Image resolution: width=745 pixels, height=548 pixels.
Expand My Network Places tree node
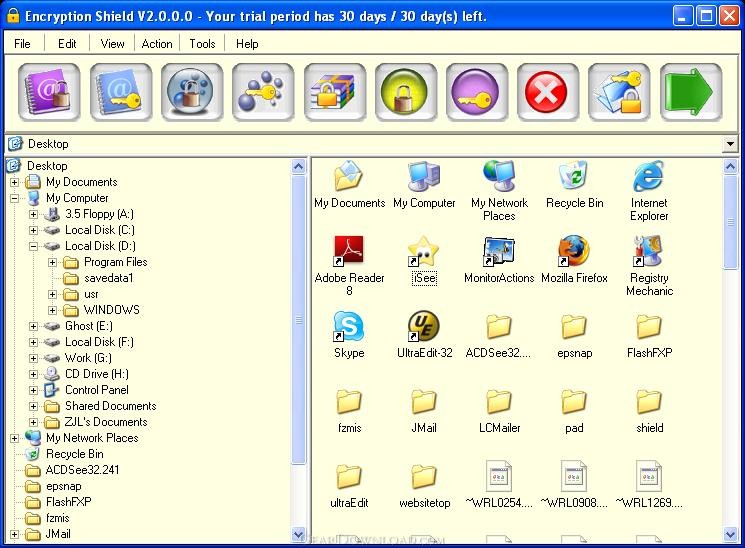coord(14,438)
